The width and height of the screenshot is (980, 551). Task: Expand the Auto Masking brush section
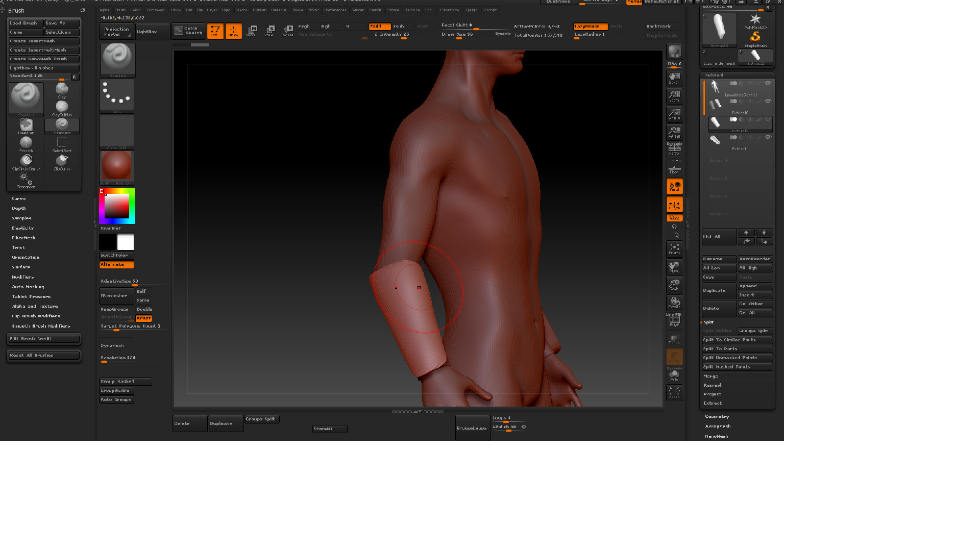point(28,287)
